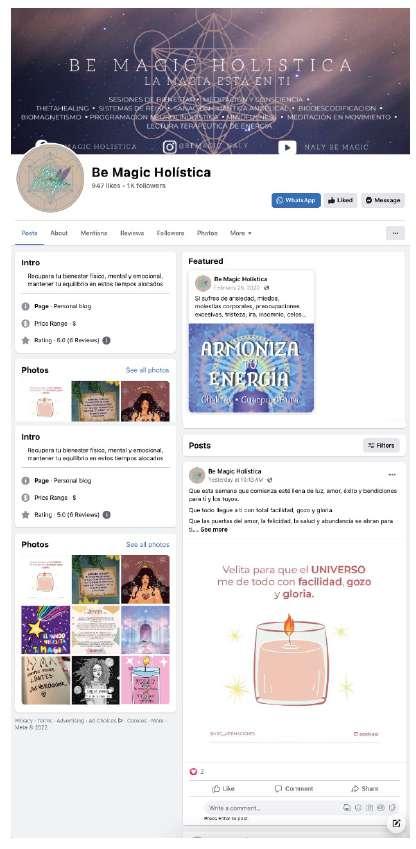Expand the More tab dropdown
The width and height of the screenshot is (416, 849).
pos(240,233)
